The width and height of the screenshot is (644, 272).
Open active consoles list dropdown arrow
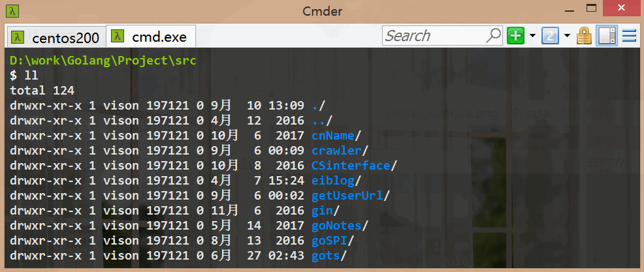coord(567,36)
